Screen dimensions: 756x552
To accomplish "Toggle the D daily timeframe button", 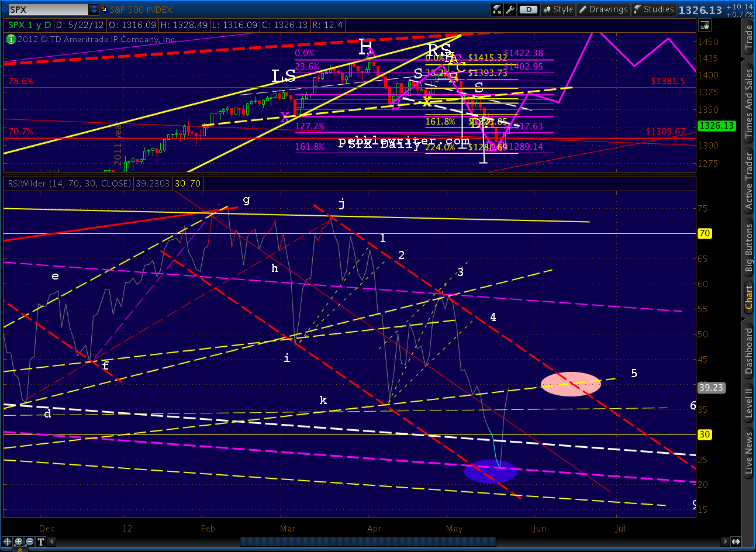I will (529, 9).
